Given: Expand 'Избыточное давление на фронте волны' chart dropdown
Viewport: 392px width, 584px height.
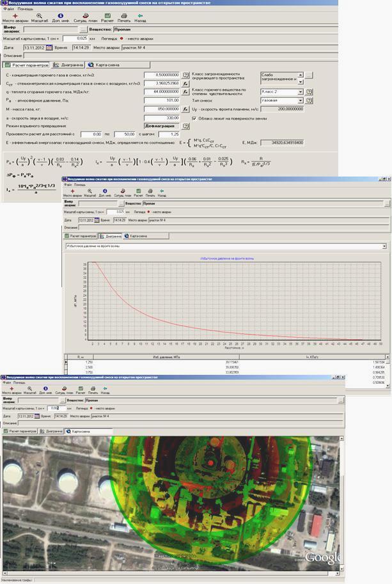Looking at the screenshot, I should [384, 246].
